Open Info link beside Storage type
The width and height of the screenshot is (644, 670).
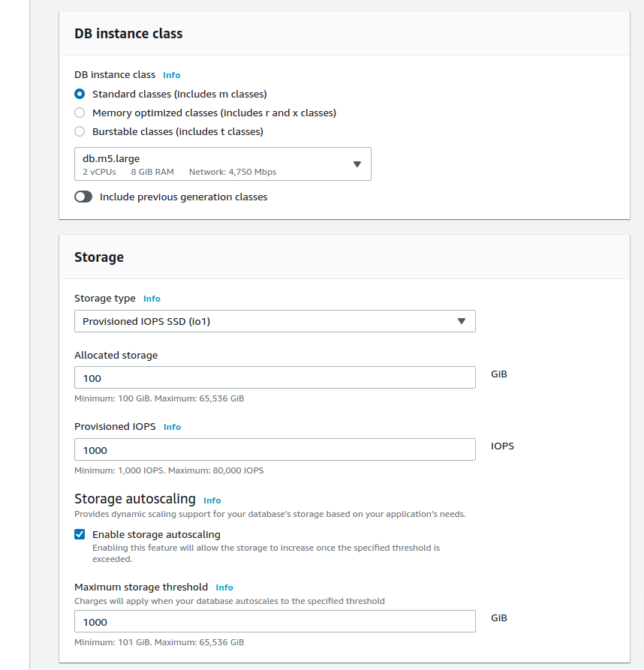pyautogui.click(x=152, y=299)
